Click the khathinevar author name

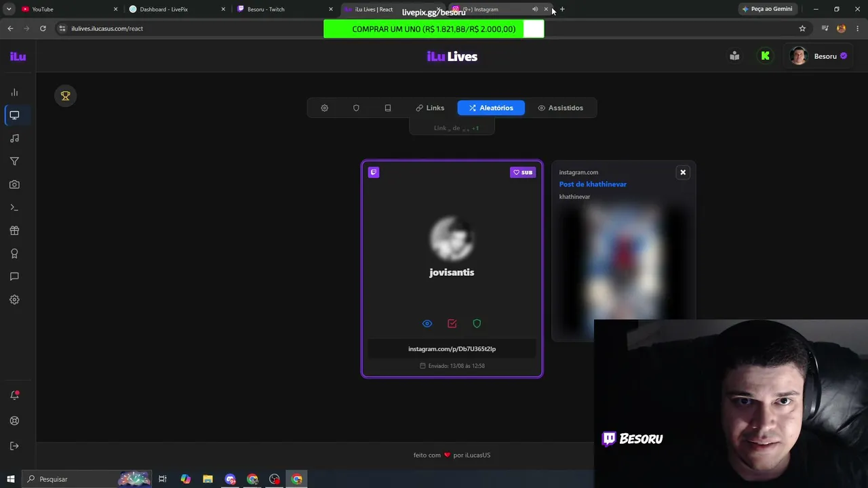574,197
